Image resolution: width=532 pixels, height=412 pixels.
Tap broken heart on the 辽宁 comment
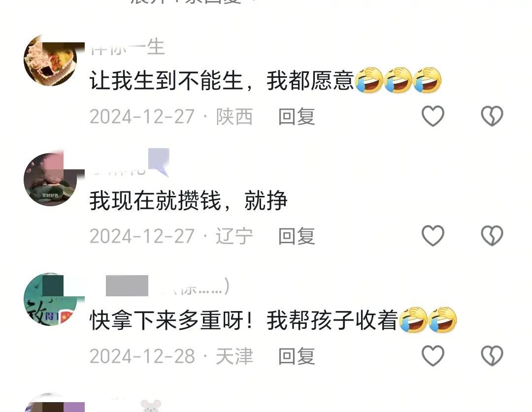(492, 235)
